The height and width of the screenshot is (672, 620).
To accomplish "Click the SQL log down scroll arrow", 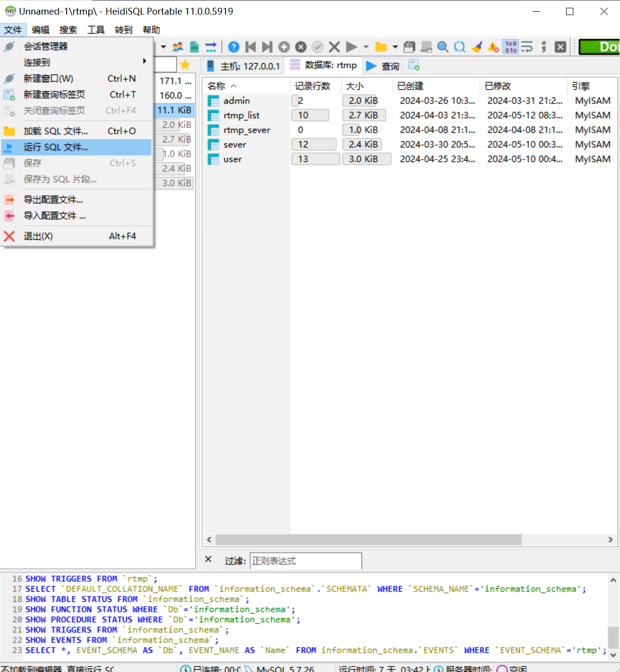I will [613, 655].
